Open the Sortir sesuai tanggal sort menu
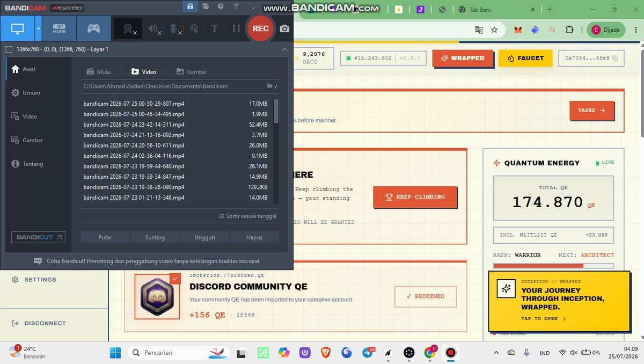644x364 pixels. pyautogui.click(x=248, y=216)
